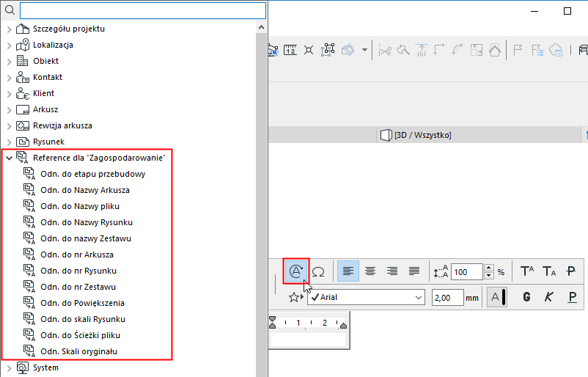Select Odn. do Nazwy Rysunku
Screen dimensions: 588x377
[87, 222]
